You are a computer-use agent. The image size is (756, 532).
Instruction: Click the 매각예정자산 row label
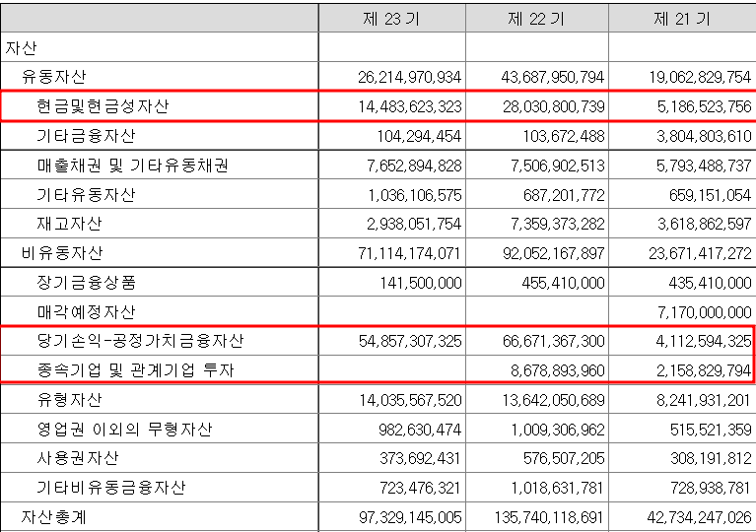coord(87,312)
